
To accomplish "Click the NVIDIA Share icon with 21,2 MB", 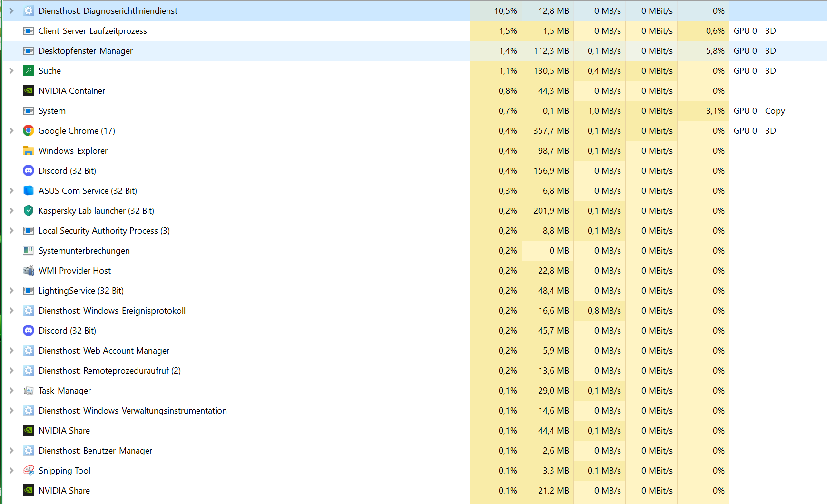I will click(29, 490).
